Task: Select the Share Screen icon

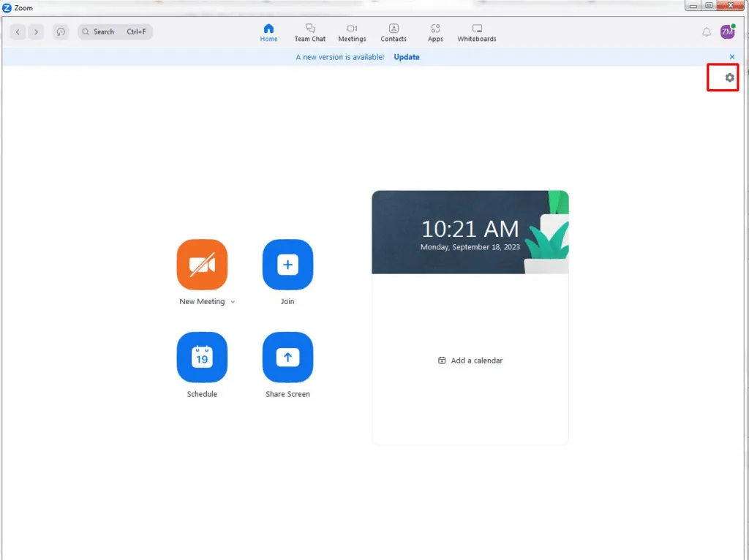Action: tap(287, 357)
